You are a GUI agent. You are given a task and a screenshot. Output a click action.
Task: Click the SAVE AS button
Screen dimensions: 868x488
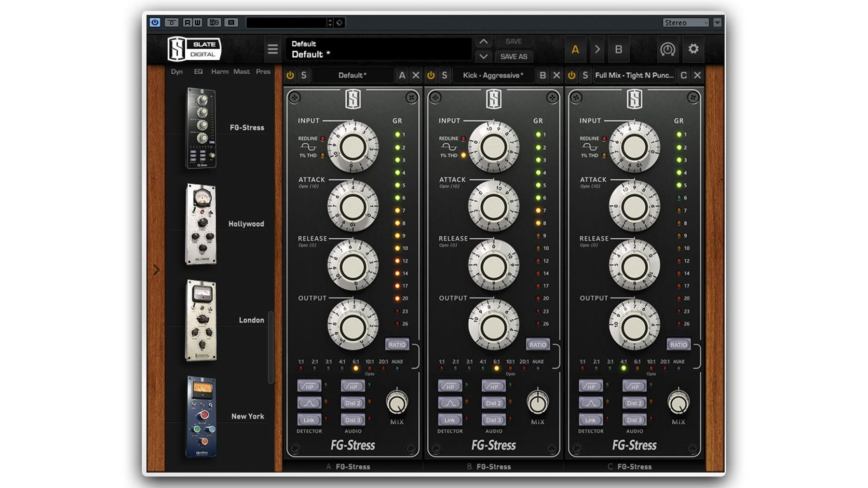pyautogui.click(x=514, y=56)
